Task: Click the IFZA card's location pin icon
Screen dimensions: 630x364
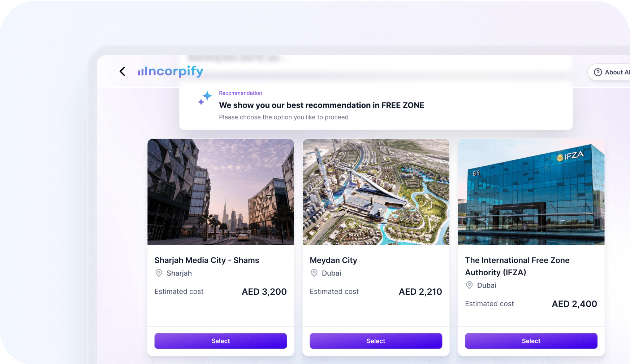Action: click(x=469, y=285)
